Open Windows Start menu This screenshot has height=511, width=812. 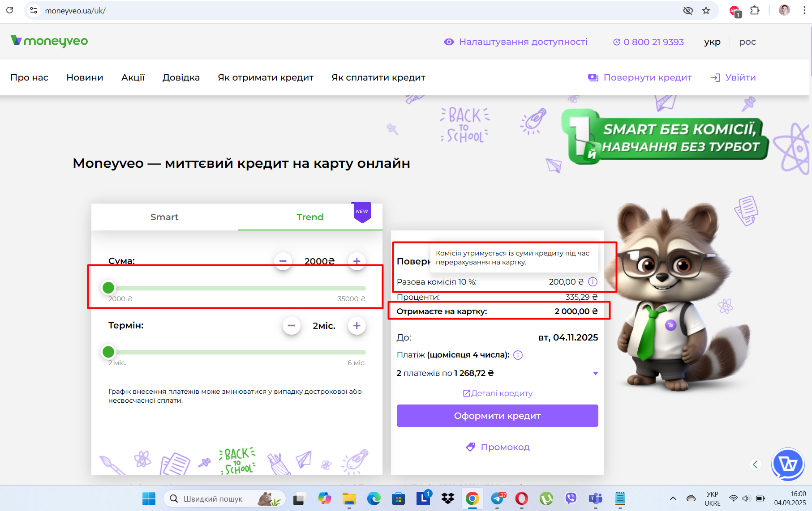(x=149, y=498)
